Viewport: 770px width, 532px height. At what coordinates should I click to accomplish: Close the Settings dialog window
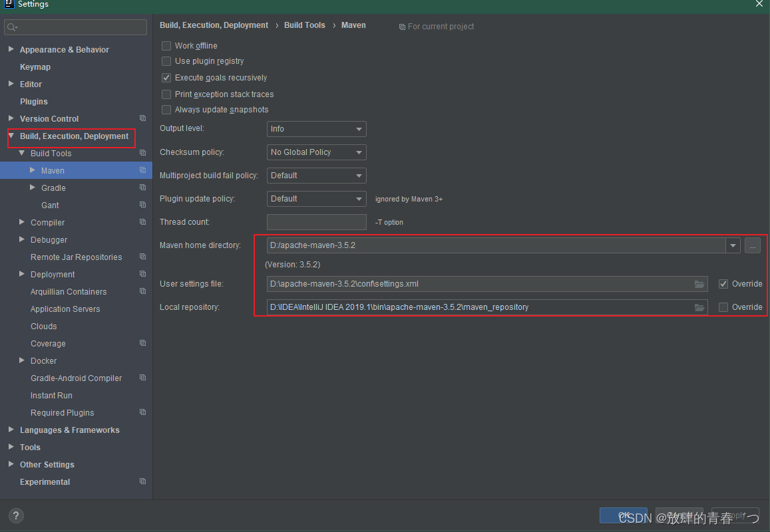[759, 4]
